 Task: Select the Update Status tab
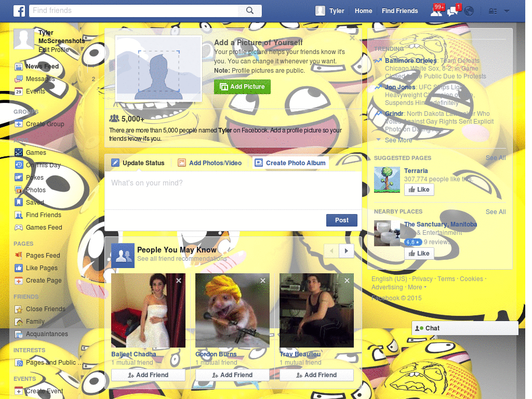tap(138, 163)
